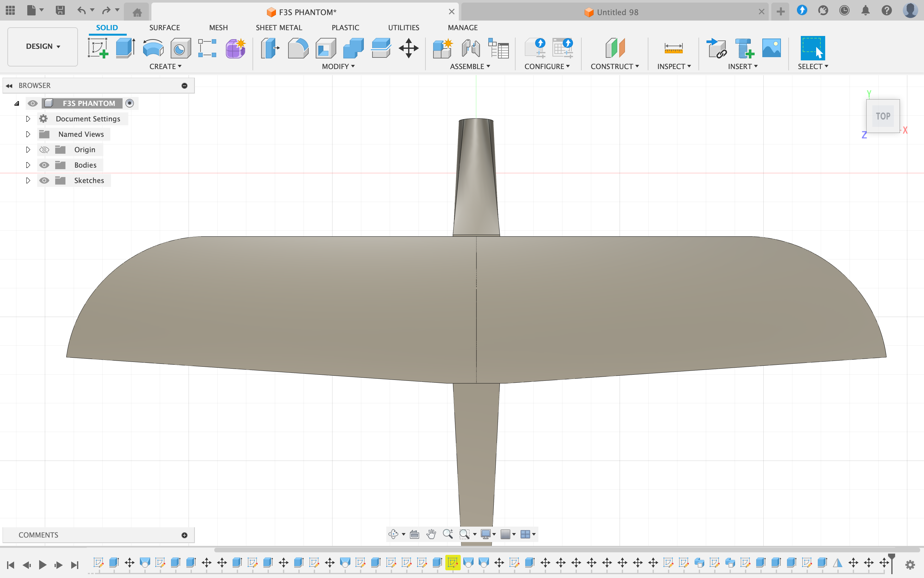Switch to the PLASTIC tab
Image resolution: width=924 pixels, height=578 pixels.
(x=345, y=28)
